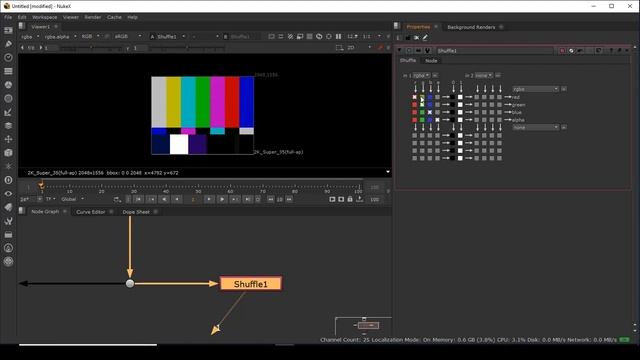
Task: Open the in 1 rgba channel dropdown
Action: point(422,76)
